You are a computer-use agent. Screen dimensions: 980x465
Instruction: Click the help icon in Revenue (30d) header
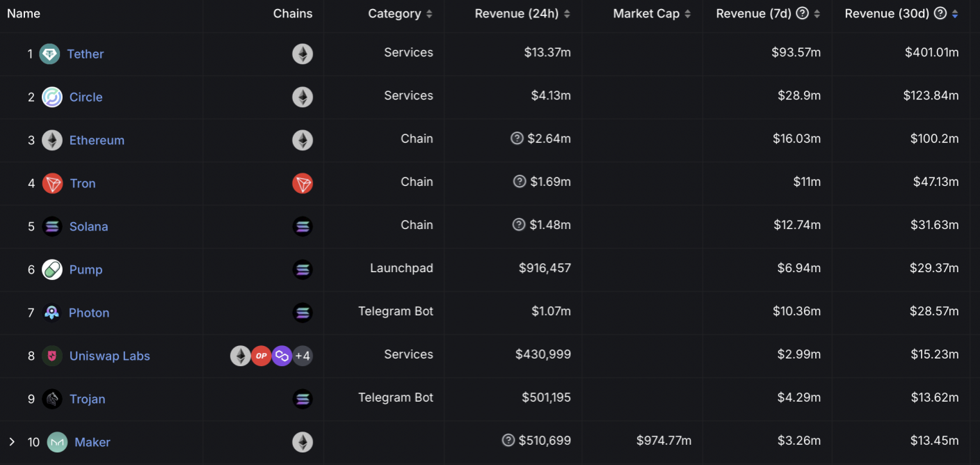[940, 13]
